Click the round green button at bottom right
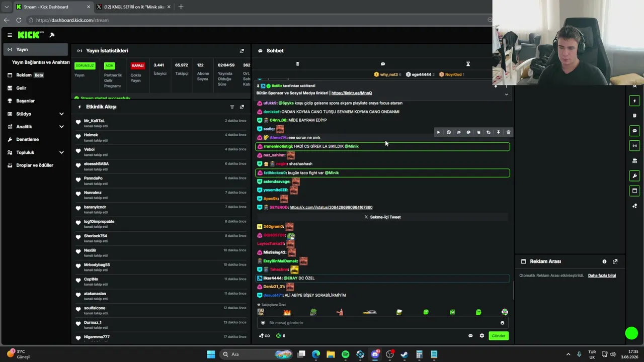This screenshot has height=362, width=644. pyautogui.click(x=631, y=333)
